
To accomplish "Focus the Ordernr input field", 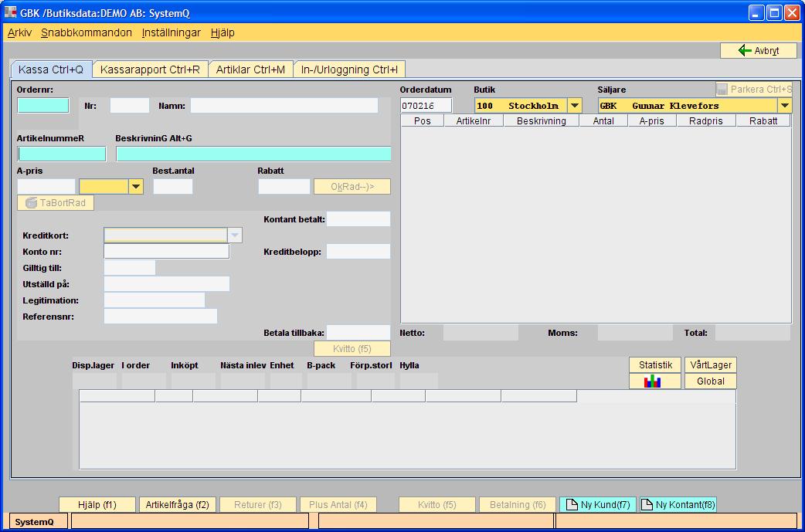I will point(43,106).
